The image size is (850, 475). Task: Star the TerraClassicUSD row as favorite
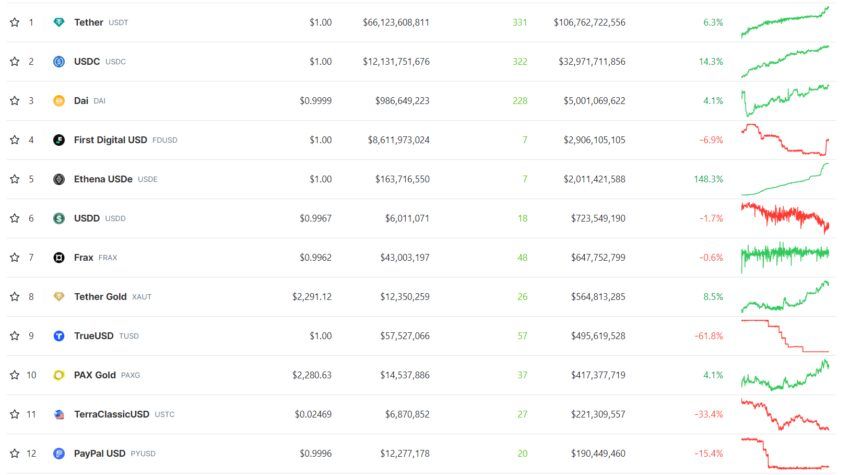(x=15, y=414)
